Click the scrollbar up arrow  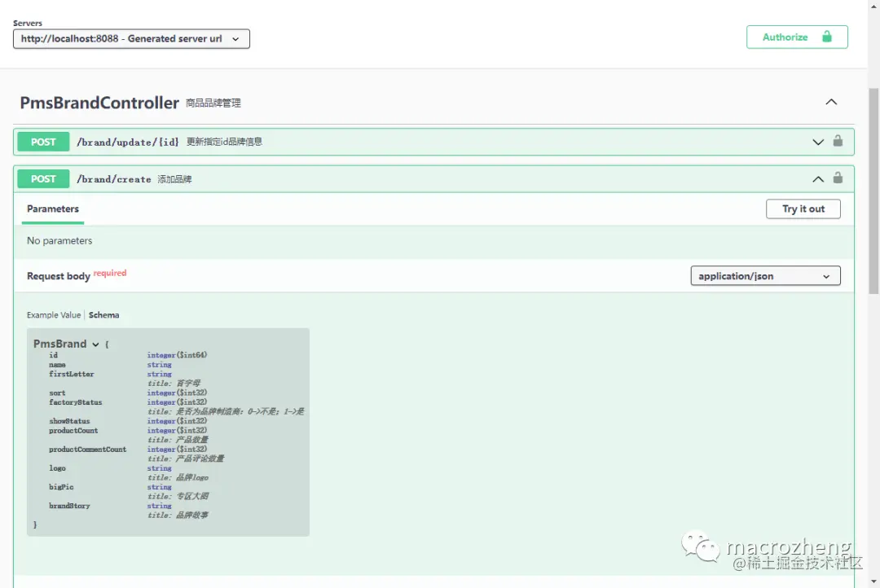point(874,6)
